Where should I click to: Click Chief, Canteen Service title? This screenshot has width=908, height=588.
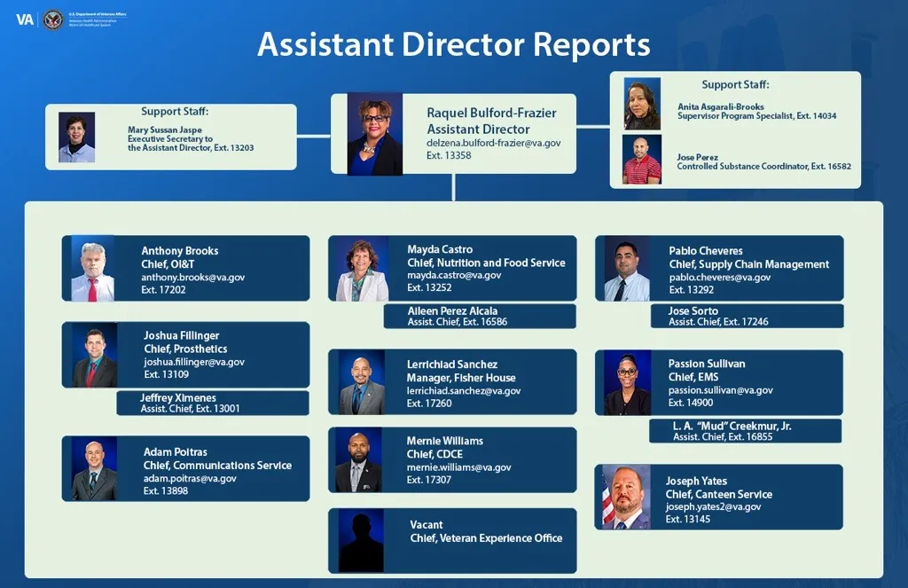click(x=718, y=494)
